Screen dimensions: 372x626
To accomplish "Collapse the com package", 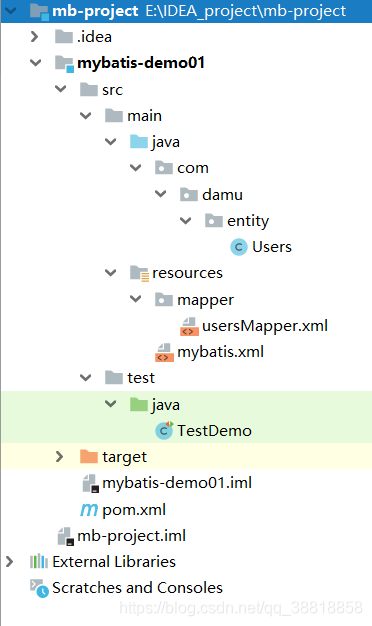I will point(136,168).
